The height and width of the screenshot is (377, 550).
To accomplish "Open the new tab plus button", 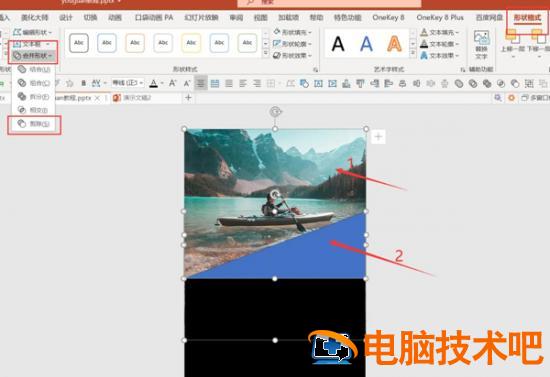I will (x=188, y=97).
